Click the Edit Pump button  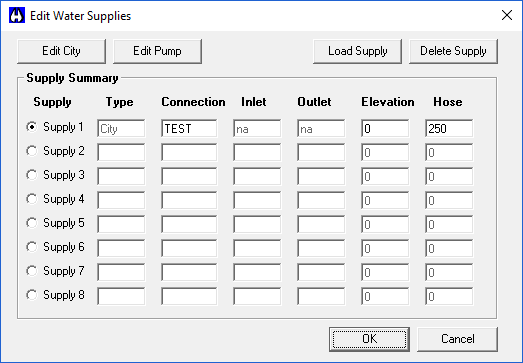157,51
